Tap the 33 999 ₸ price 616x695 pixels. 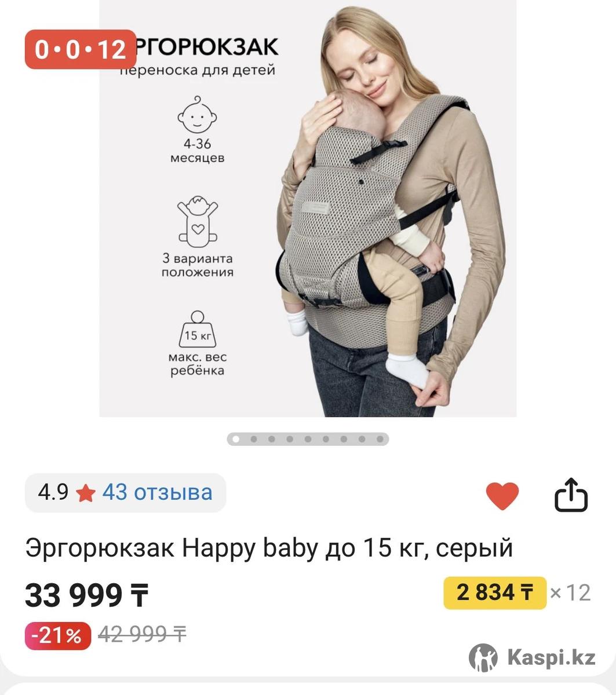click(x=87, y=595)
